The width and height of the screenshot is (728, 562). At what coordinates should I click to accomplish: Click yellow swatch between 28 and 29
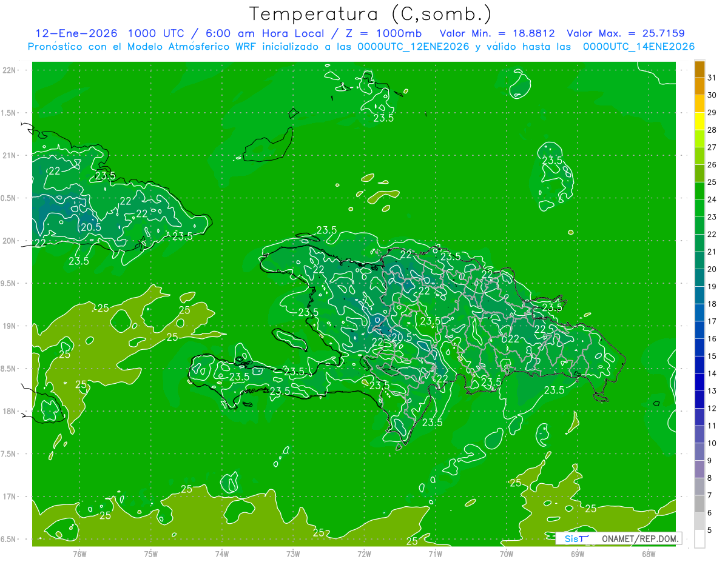[699, 121]
